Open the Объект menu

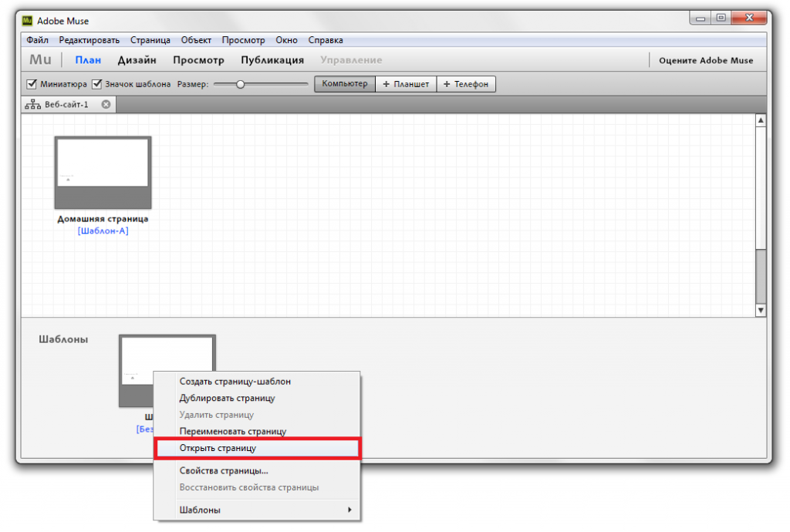pyautogui.click(x=196, y=40)
